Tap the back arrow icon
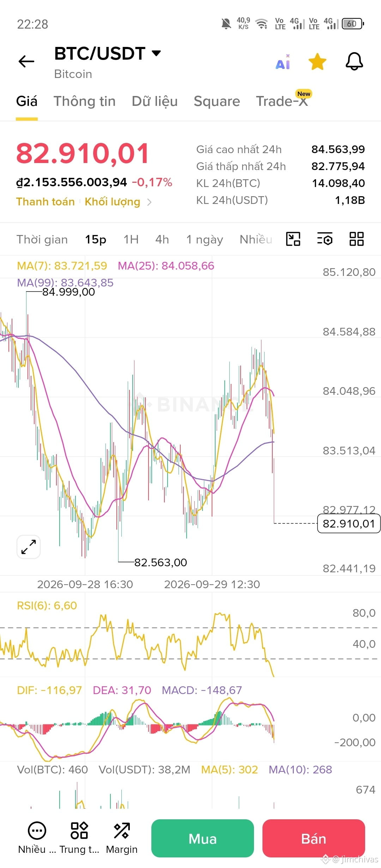The height and width of the screenshot is (868, 381). [x=26, y=61]
